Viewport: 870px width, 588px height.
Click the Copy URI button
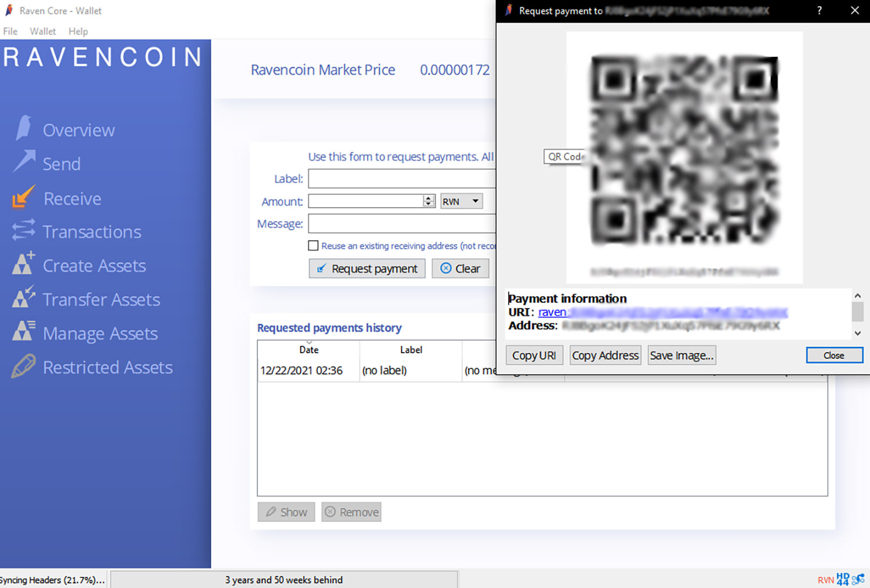[534, 355]
